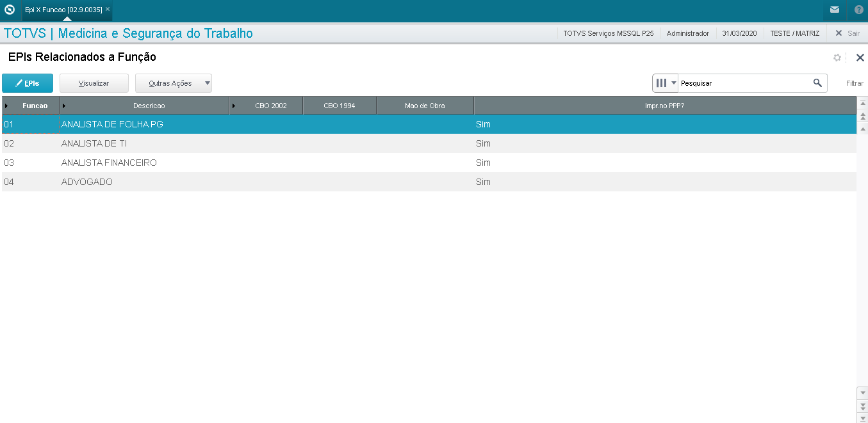Click the Mao de Obra column header
868x423 pixels.
click(x=425, y=106)
